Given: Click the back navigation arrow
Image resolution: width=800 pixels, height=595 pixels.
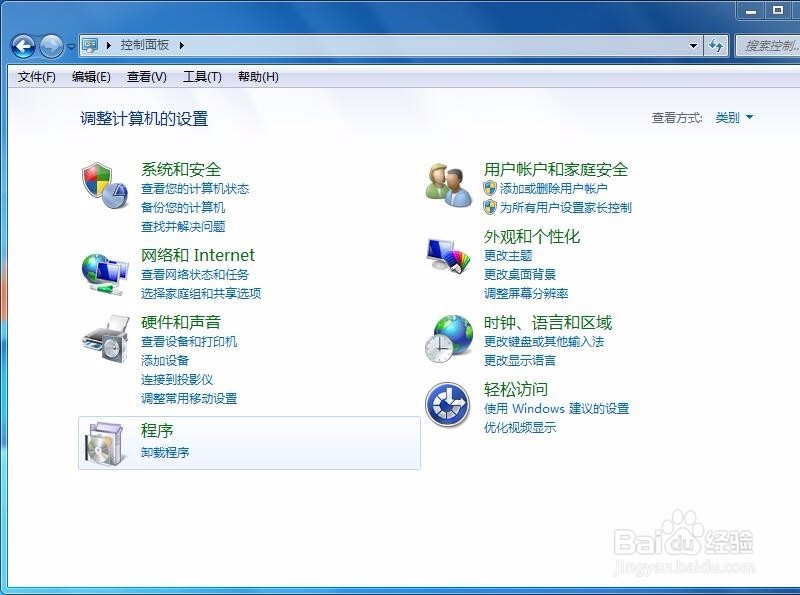Looking at the screenshot, I should [23, 47].
